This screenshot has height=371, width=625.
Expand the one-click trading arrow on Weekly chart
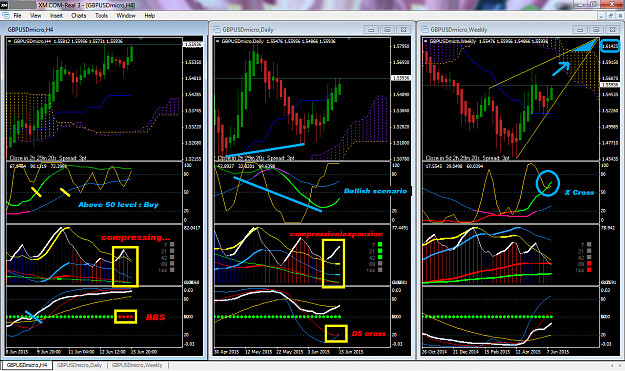pyautogui.click(x=426, y=41)
